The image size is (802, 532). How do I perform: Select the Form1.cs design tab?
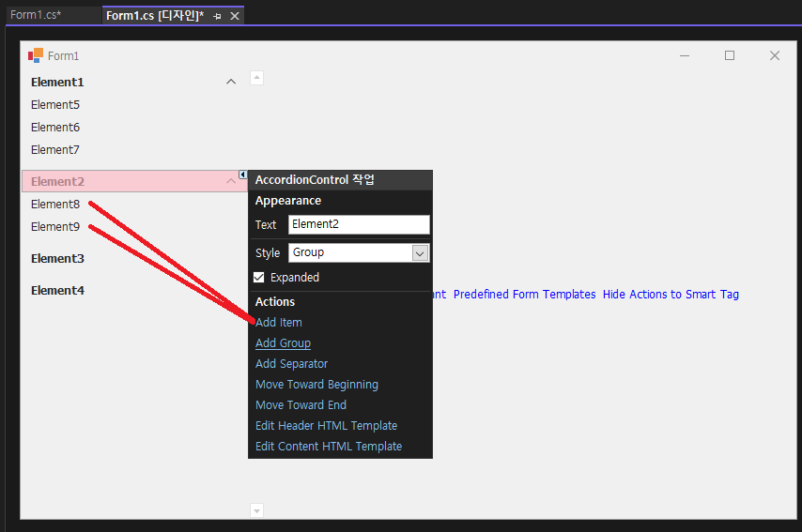point(155,16)
